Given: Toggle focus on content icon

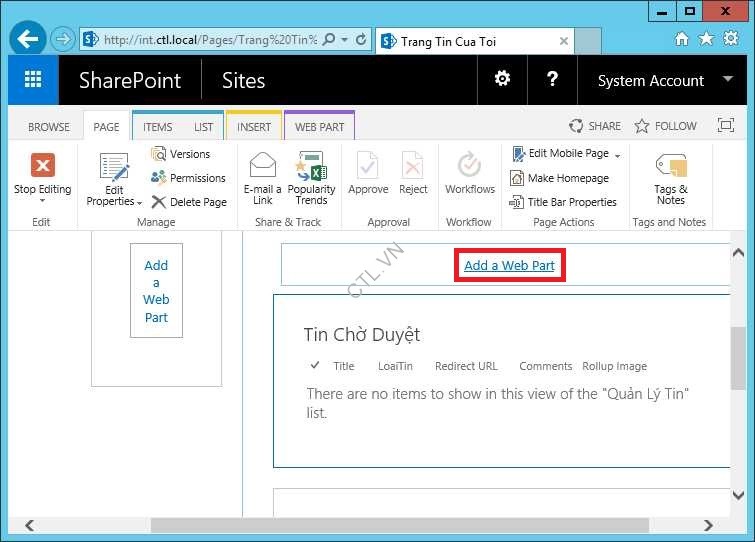Looking at the screenshot, I should 726,126.
